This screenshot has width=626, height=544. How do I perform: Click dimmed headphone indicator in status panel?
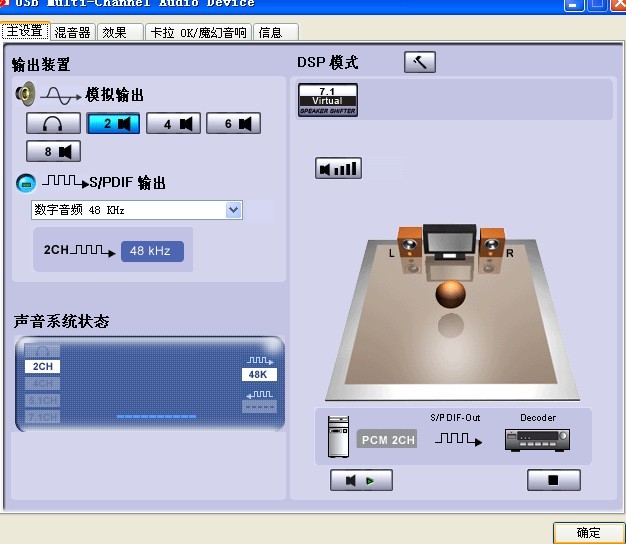pyautogui.click(x=42, y=351)
